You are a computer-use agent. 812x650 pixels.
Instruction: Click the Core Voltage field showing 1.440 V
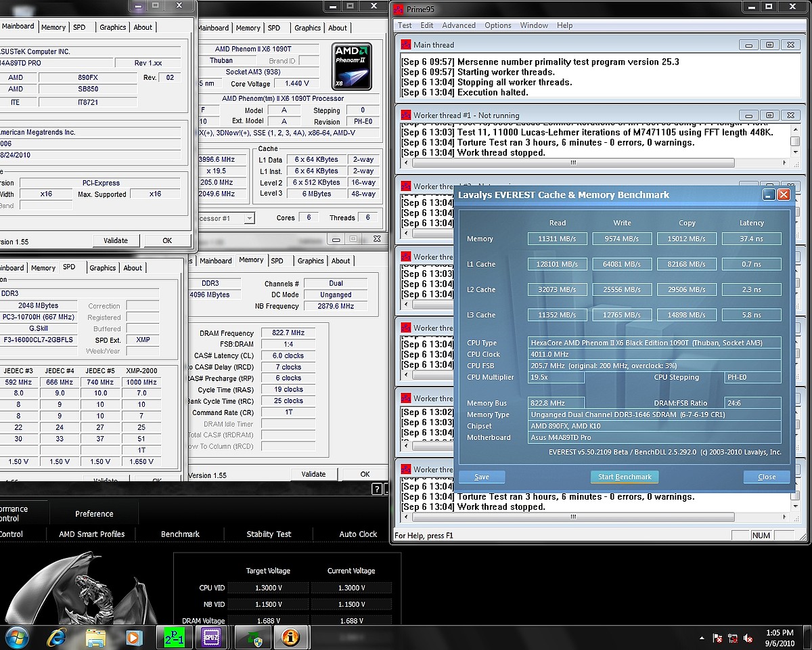click(298, 84)
